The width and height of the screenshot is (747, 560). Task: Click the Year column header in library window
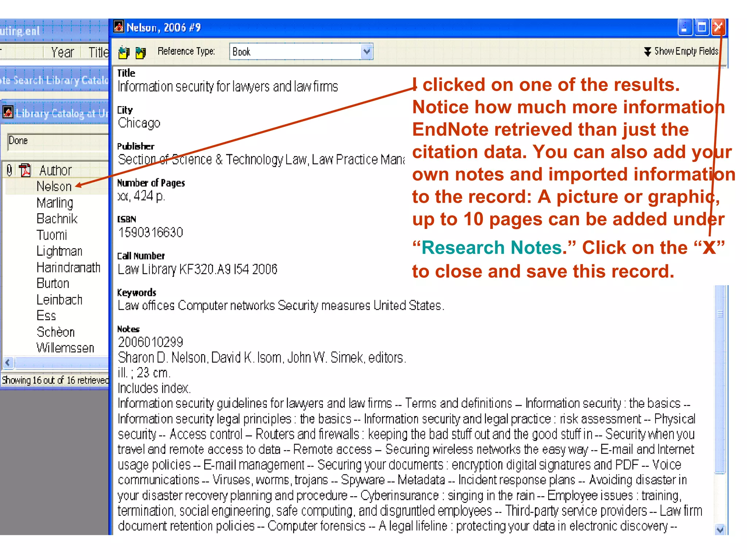pyautogui.click(x=62, y=52)
